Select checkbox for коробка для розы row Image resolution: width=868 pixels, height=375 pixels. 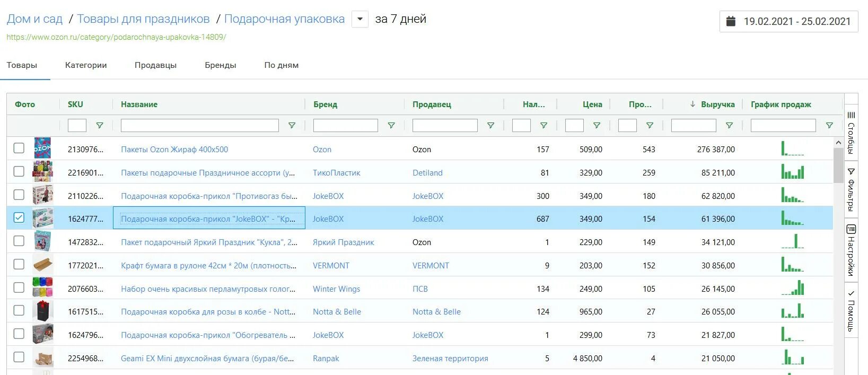click(19, 310)
